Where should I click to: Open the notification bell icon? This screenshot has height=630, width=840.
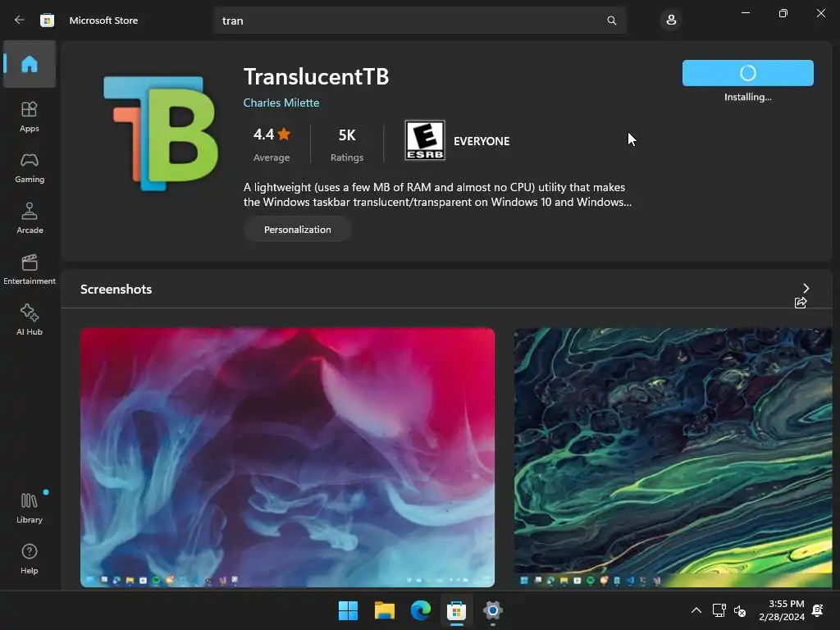[818, 610]
